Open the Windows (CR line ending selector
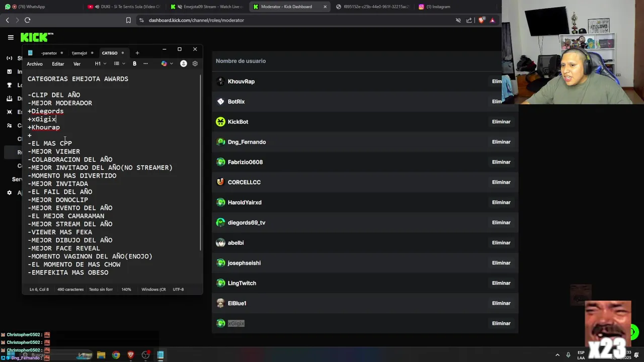This screenshot has width=644, height=362. pos(153,290)
